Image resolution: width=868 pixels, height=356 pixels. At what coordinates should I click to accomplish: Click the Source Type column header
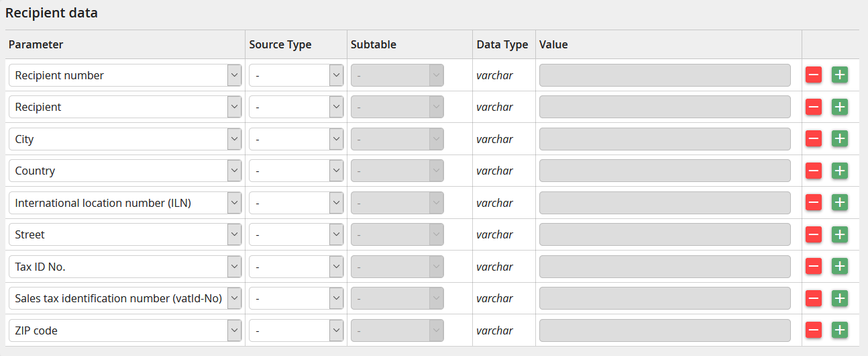click(280, 44)
